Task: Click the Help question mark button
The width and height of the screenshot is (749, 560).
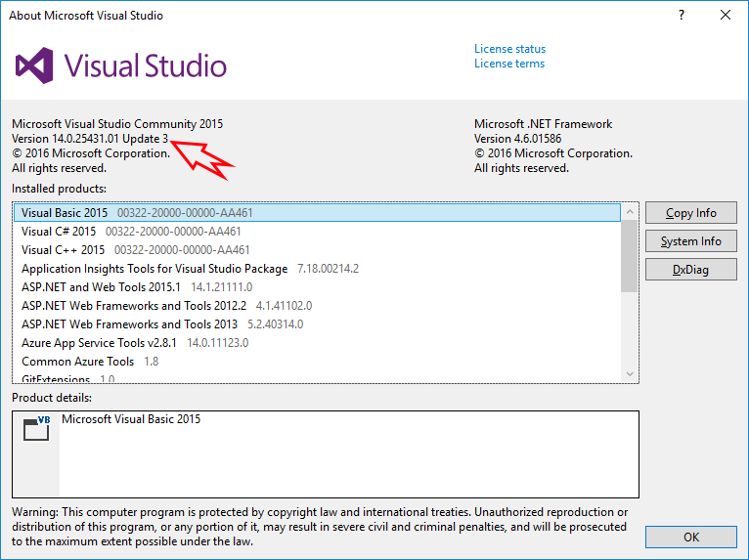Action: pos(681,16)
